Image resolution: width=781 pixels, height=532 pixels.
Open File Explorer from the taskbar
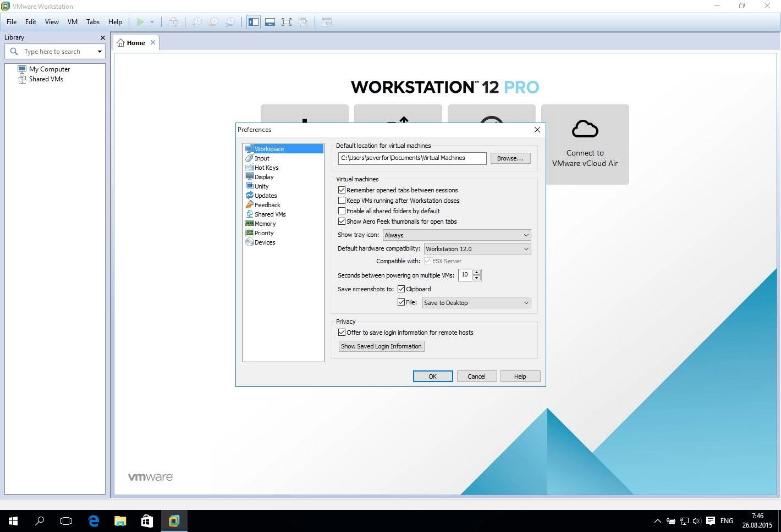coord(120,520)
